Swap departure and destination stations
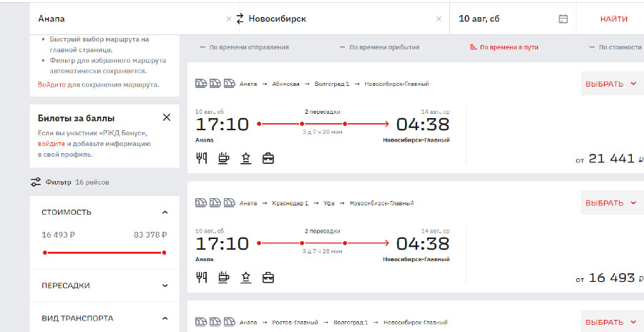The height and width of the screenshot is (332, 644). pos(240,19)
